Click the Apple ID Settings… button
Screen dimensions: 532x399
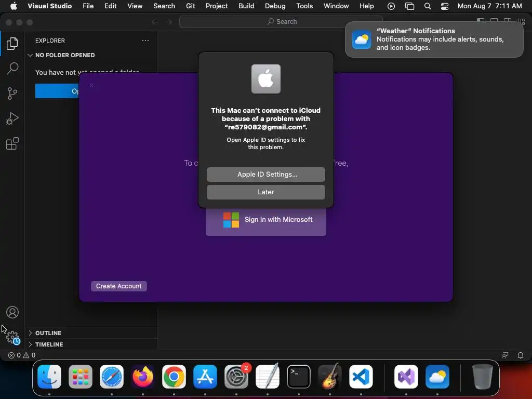tap(265, 175)
